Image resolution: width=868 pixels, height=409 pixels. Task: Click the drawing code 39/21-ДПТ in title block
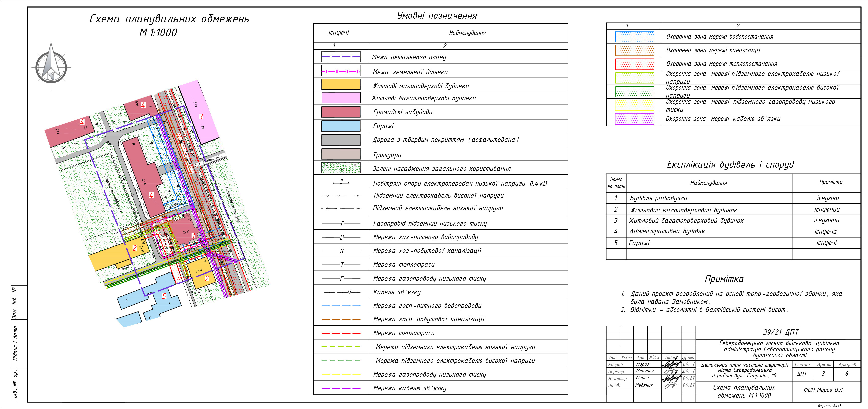780,332
